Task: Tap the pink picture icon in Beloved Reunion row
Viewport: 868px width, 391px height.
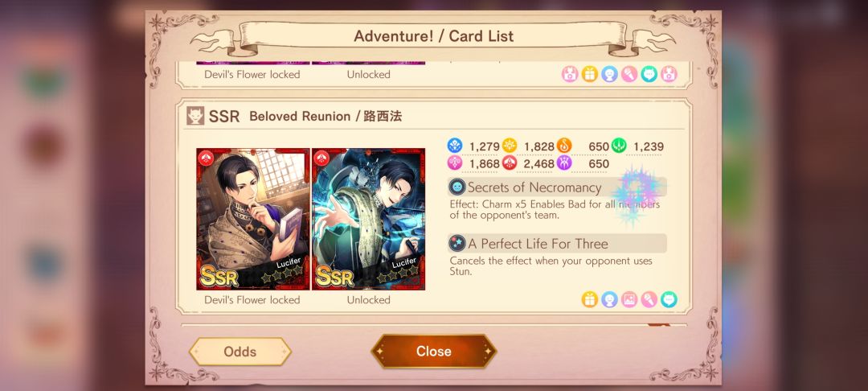Action: [x=629, y=299]
